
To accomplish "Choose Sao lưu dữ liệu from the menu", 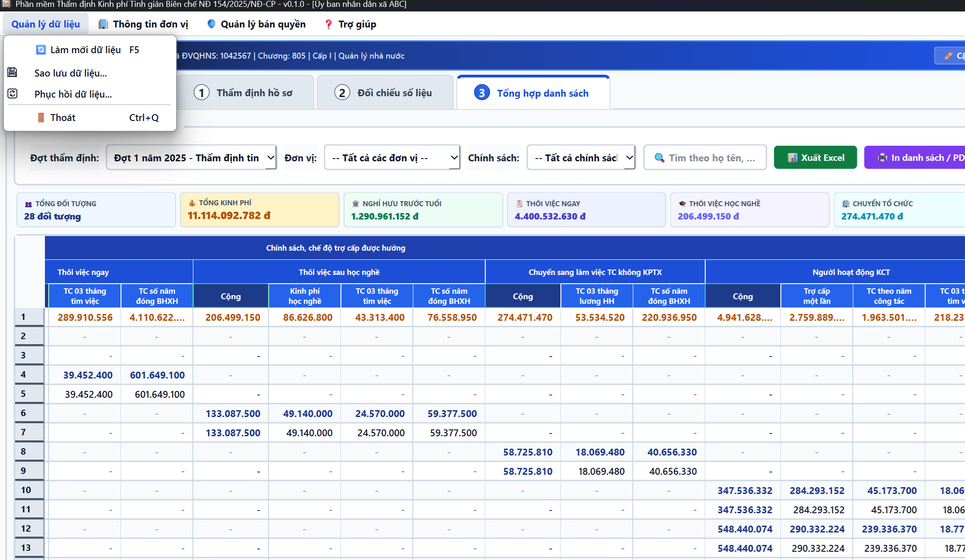I will [x=90, y=73].
